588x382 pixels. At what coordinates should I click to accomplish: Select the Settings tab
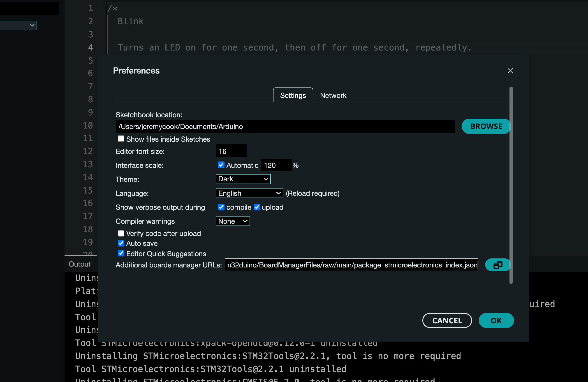pyautogui.click(x=293, y=95)
